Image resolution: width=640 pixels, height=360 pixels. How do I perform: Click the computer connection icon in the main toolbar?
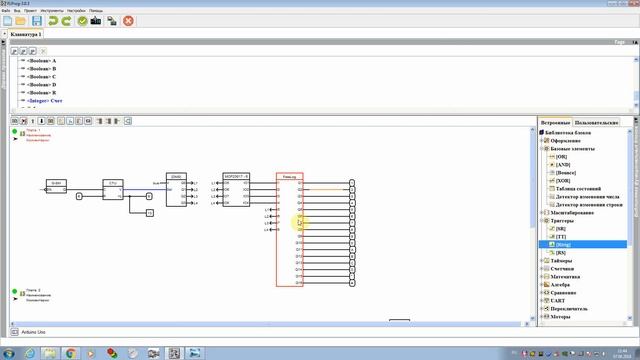pos(112,21)
